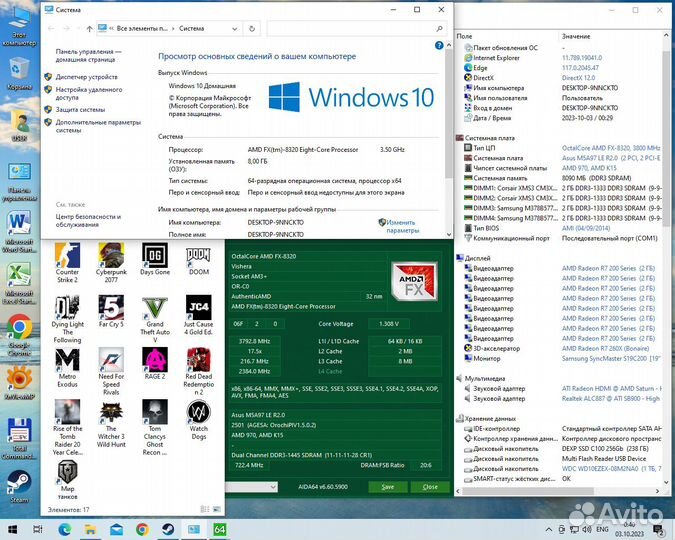Viewport: 675px width, 540px height.
Task: Click the refresh button in address bar
Action: pyautogui.click(x=252, y=29)
